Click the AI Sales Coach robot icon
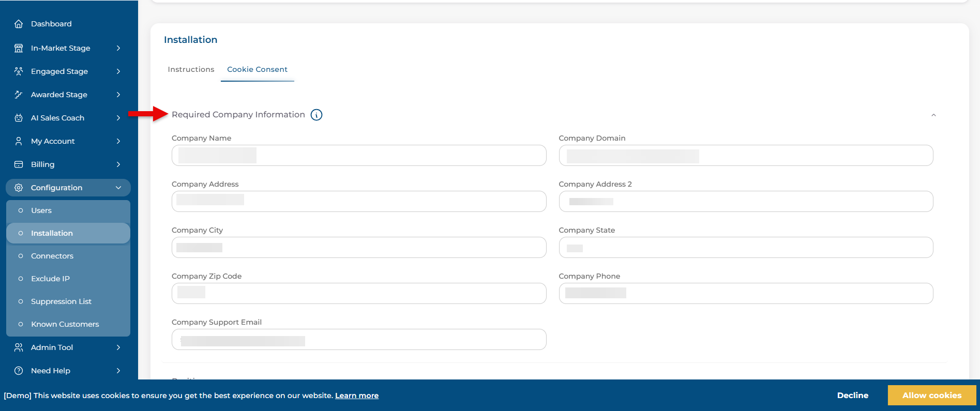 click(x=19, y=118)
